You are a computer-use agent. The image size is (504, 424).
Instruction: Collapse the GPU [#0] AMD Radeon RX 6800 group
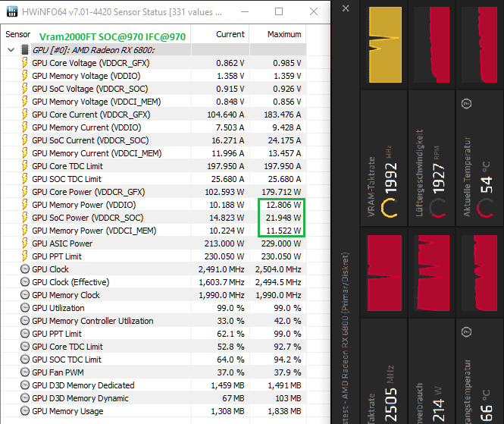click(x=11, y=50)
